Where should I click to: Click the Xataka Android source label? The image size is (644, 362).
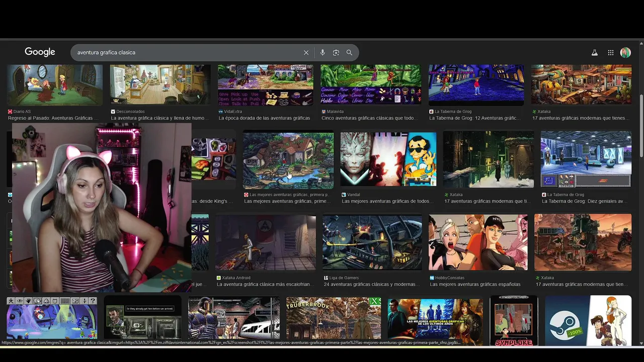pyautogui.click(x=236, y=278)
